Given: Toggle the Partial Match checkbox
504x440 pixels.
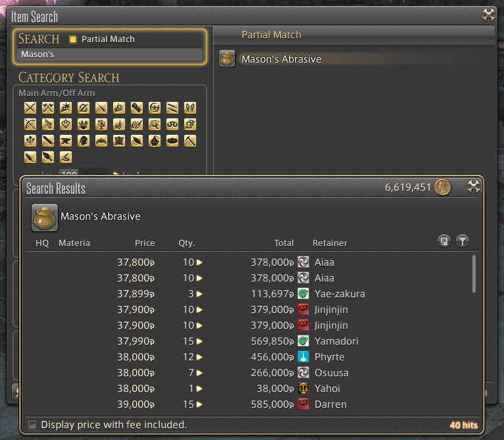Looking at the screenshot, I should (73, 39).
